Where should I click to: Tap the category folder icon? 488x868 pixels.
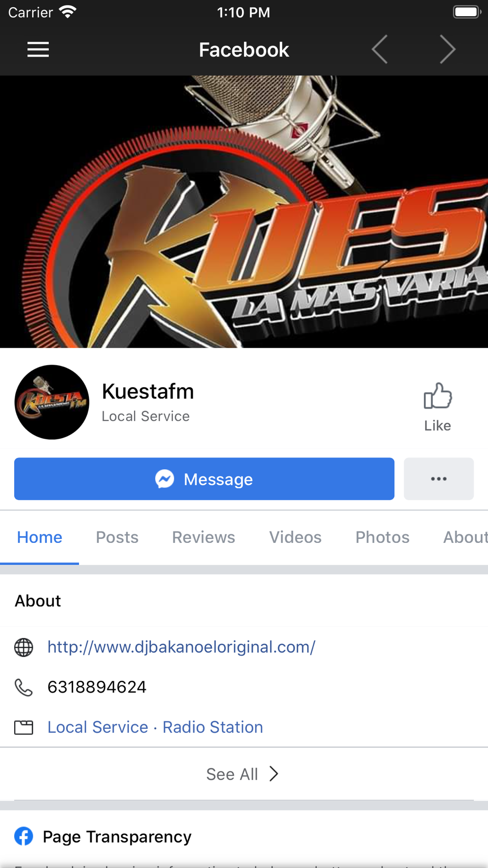[x=23, y=727]
